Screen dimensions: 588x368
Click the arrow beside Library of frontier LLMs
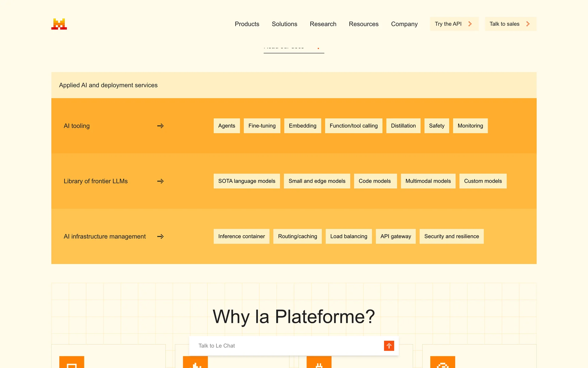pyautogui.click(x=160, y=181)
